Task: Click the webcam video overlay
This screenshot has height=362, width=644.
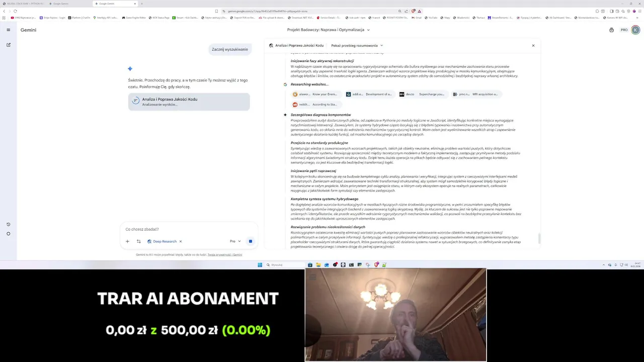Action: click(x=395, y=315)
